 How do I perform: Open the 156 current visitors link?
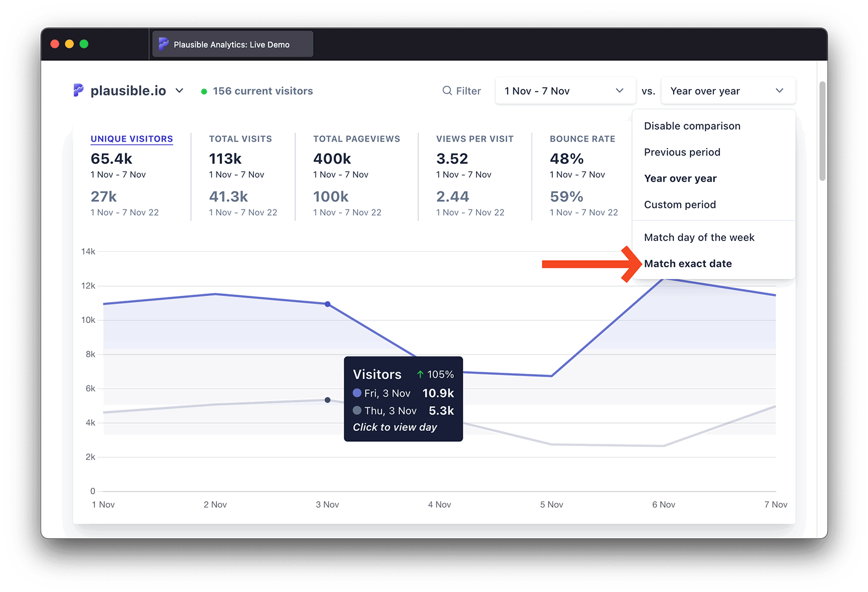(263, 91)
